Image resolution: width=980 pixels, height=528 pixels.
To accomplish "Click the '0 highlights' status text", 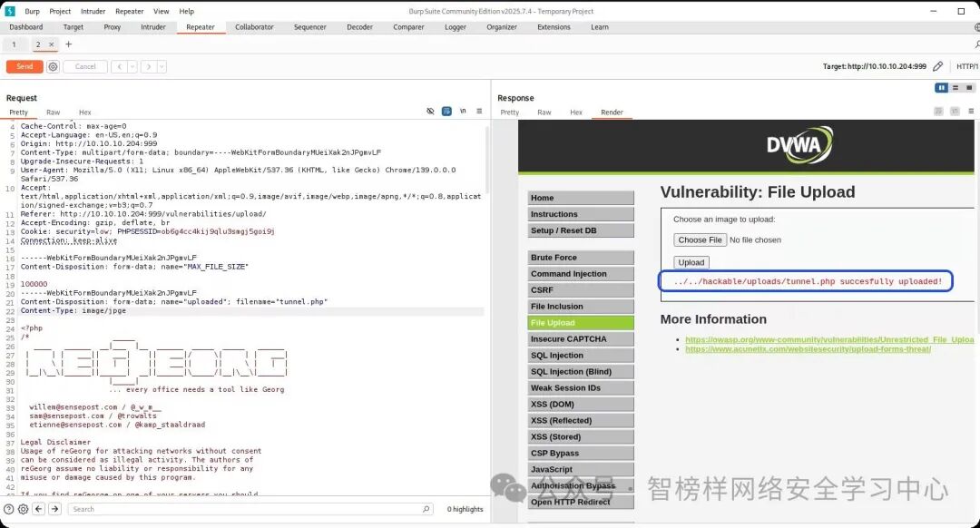I will (x=465, y=509).
